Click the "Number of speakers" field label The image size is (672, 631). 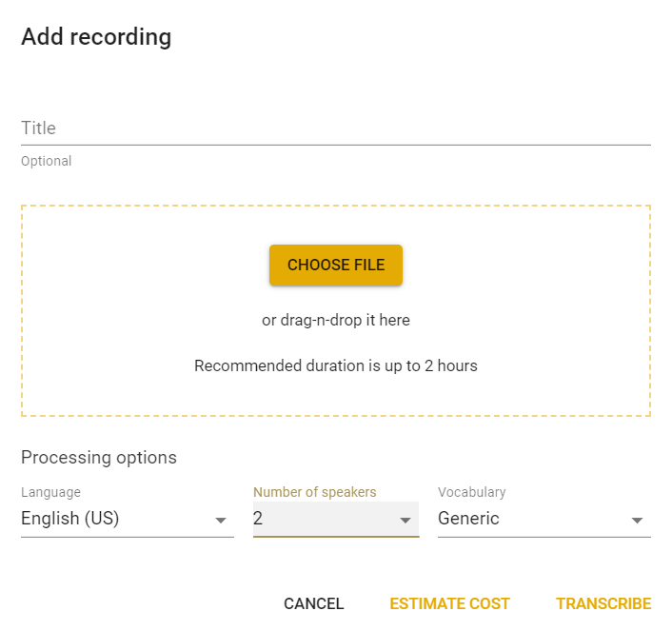(314, 492)
